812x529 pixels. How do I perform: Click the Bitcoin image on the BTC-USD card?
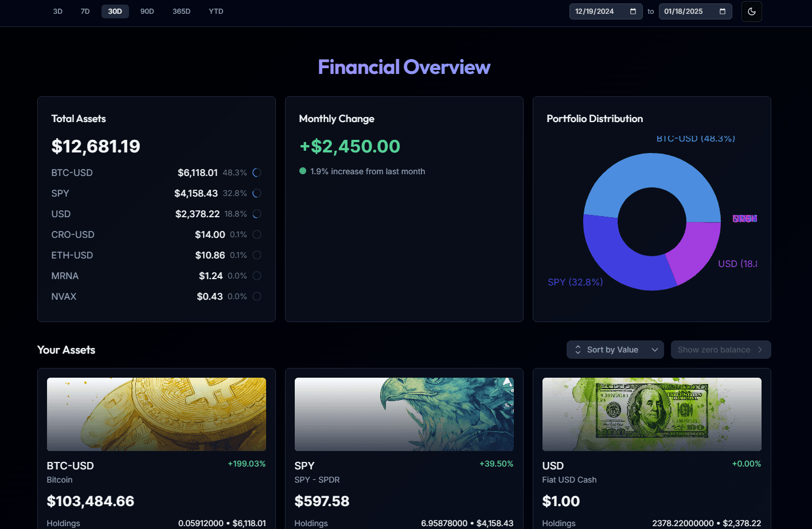(157, 414)
